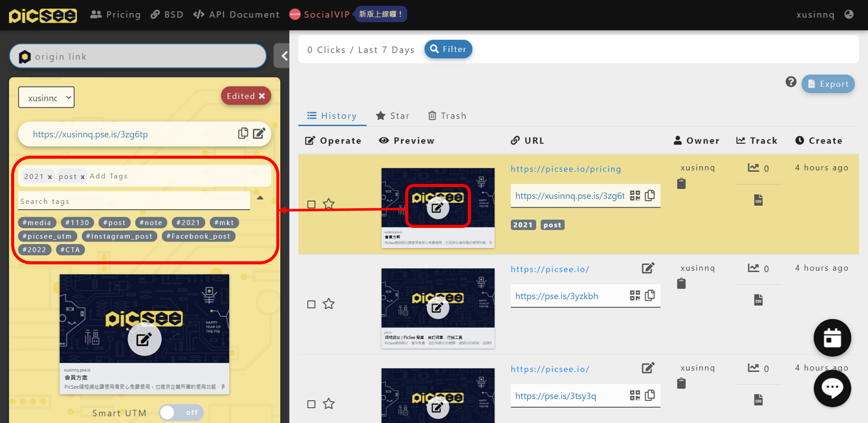The image size is (868, 423).
Task: Copy the xusinnq.pse.is/3zg6t link
Action: tap(650, 195)
